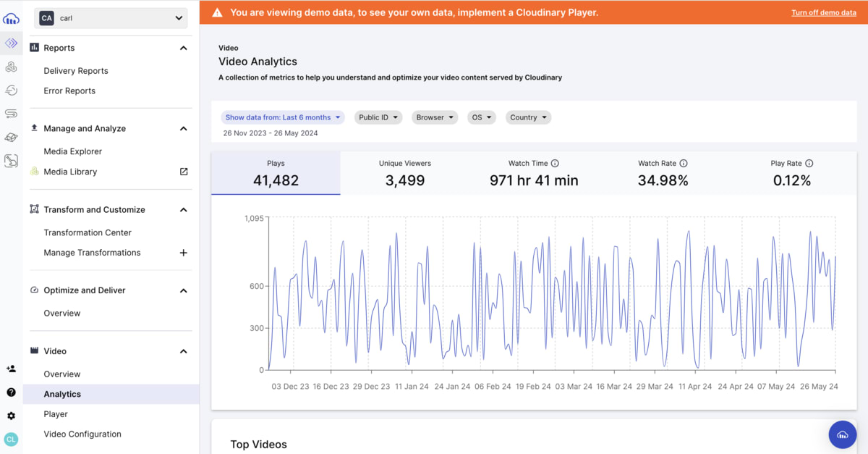Click the floating Cloudinary chat button
The height and width of the screenshot is (454, 868).
[x=843, y=434]
